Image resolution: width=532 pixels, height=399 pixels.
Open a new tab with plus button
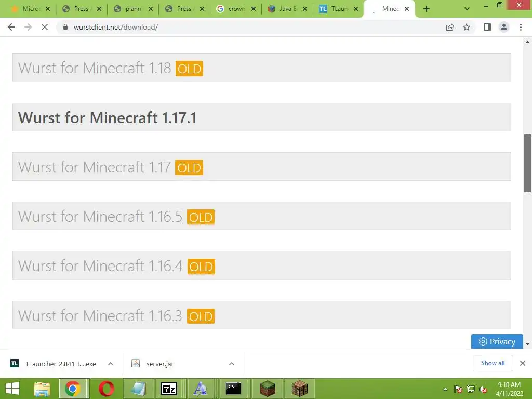(427, 9)
